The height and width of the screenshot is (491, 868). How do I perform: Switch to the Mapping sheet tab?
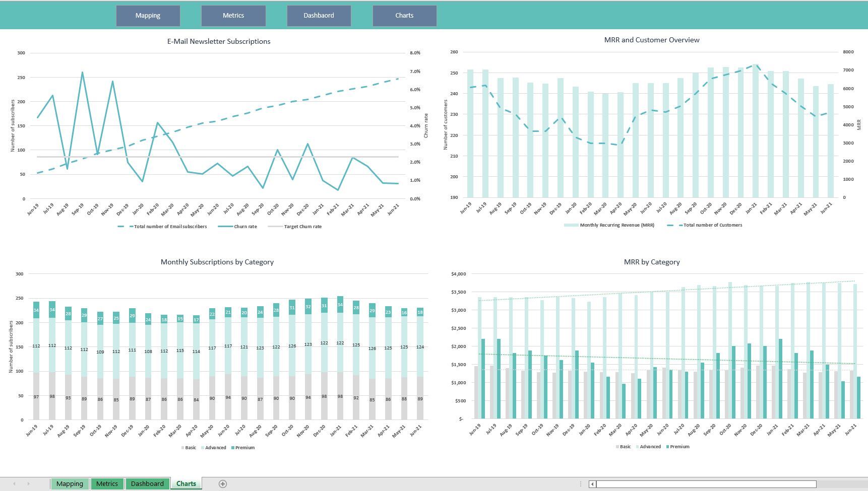coord(70,483)
